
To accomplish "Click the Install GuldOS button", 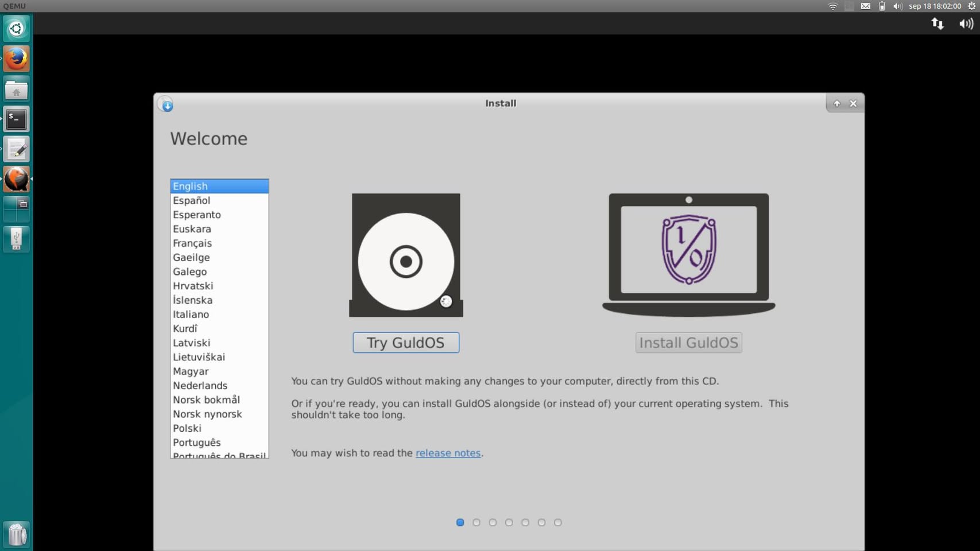I will (688, 343).
